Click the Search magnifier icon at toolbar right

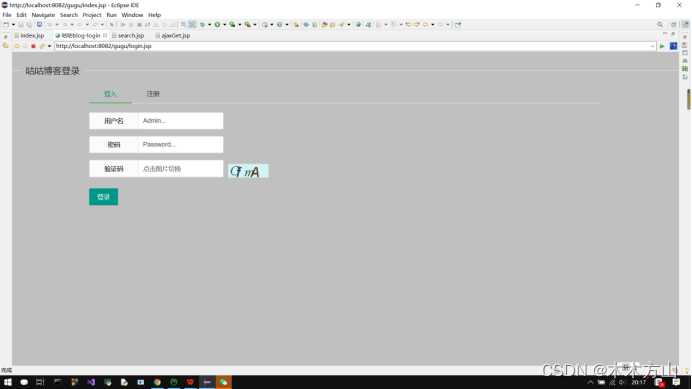660,25
